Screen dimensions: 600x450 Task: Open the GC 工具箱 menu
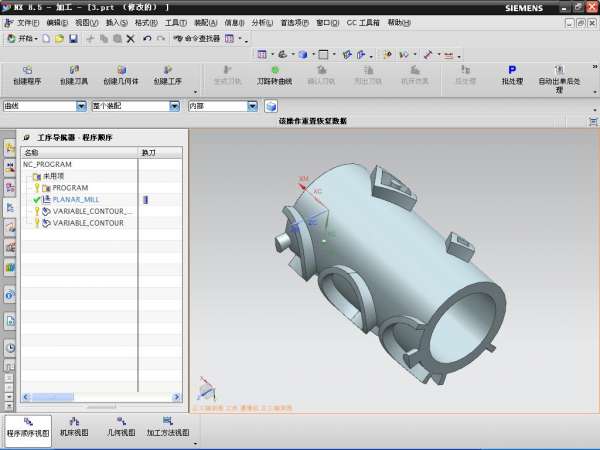(363, 23)
